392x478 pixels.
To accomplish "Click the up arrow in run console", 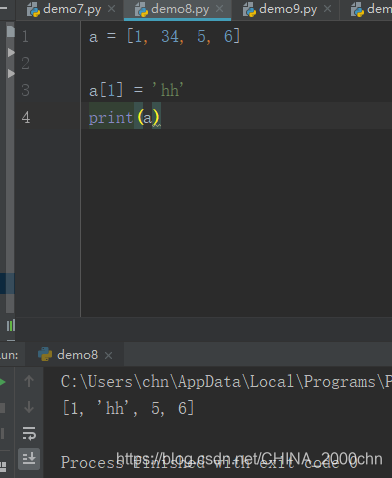I will click(29, 381).
